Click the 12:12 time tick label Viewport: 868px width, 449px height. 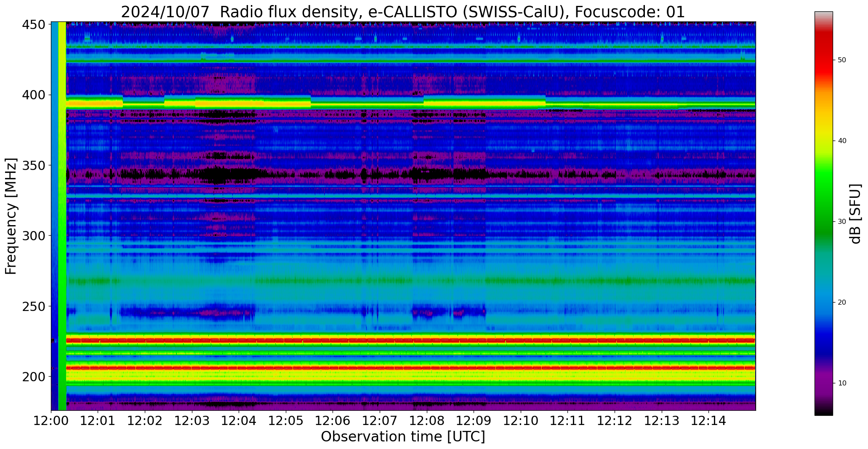tap(615, 420)
